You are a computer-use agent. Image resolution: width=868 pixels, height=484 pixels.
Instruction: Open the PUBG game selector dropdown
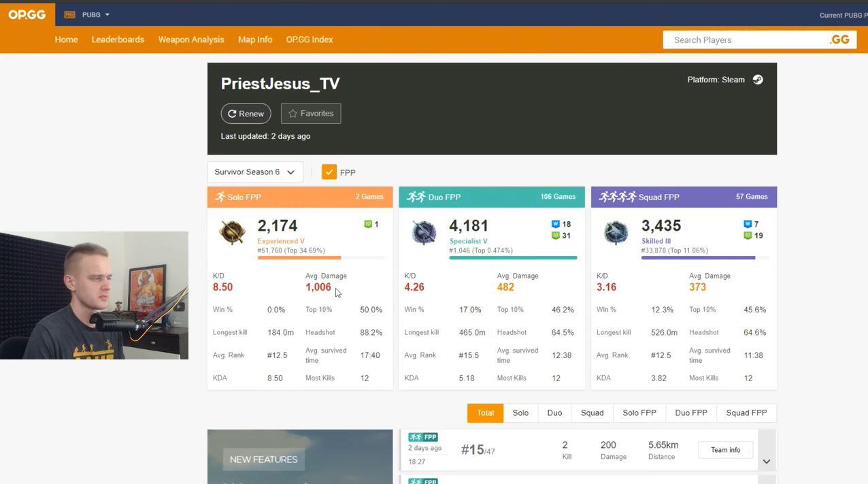pos(87,14)
